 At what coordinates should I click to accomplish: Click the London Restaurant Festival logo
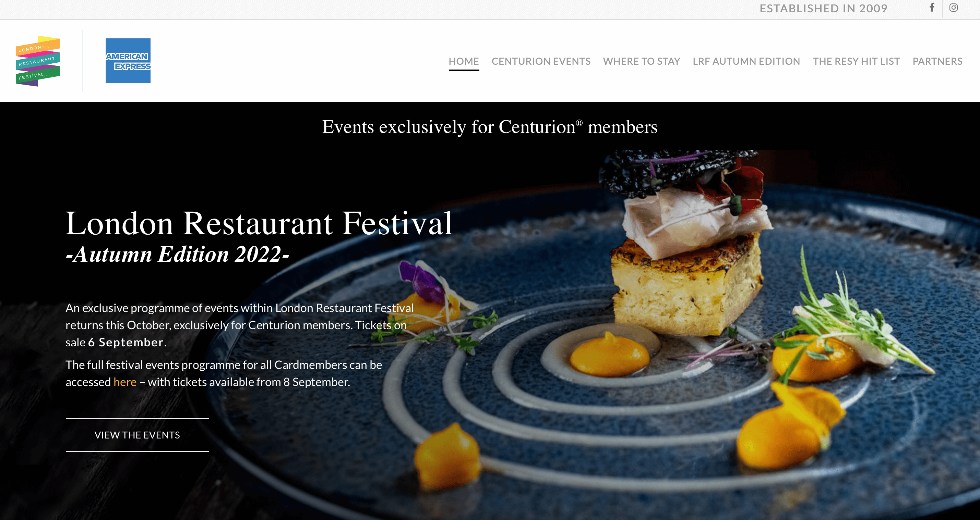tap(38, 61)
